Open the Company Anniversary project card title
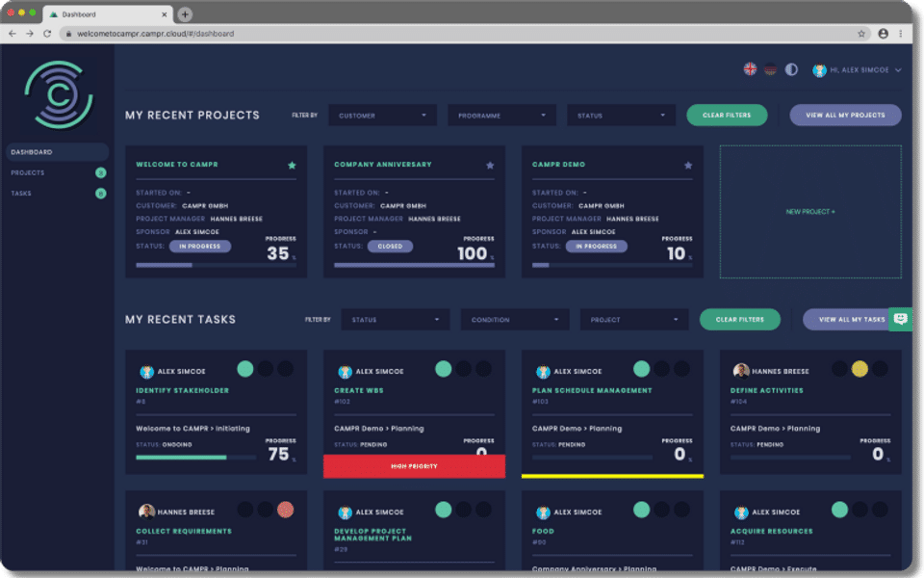 pos(383,165)
